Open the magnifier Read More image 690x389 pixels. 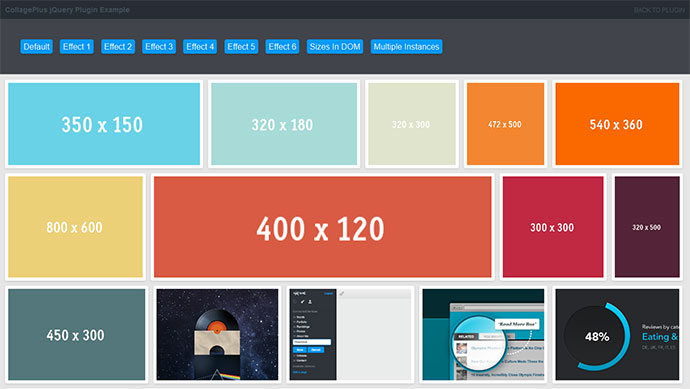483,334
